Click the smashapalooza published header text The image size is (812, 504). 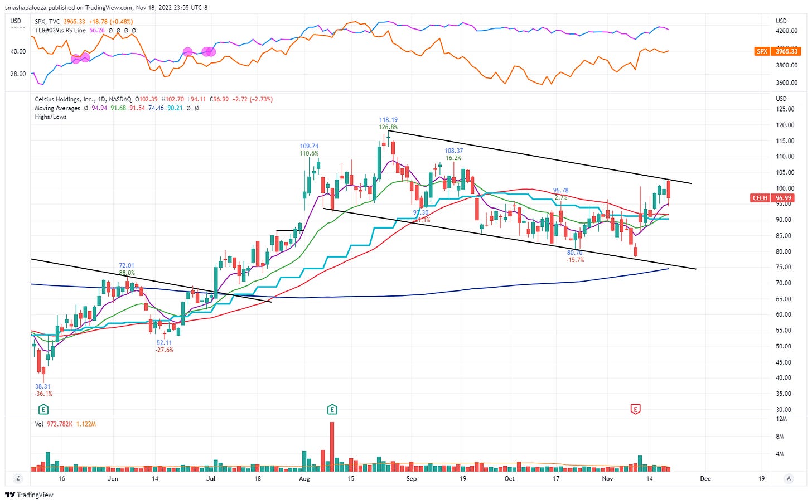[106, 7]
